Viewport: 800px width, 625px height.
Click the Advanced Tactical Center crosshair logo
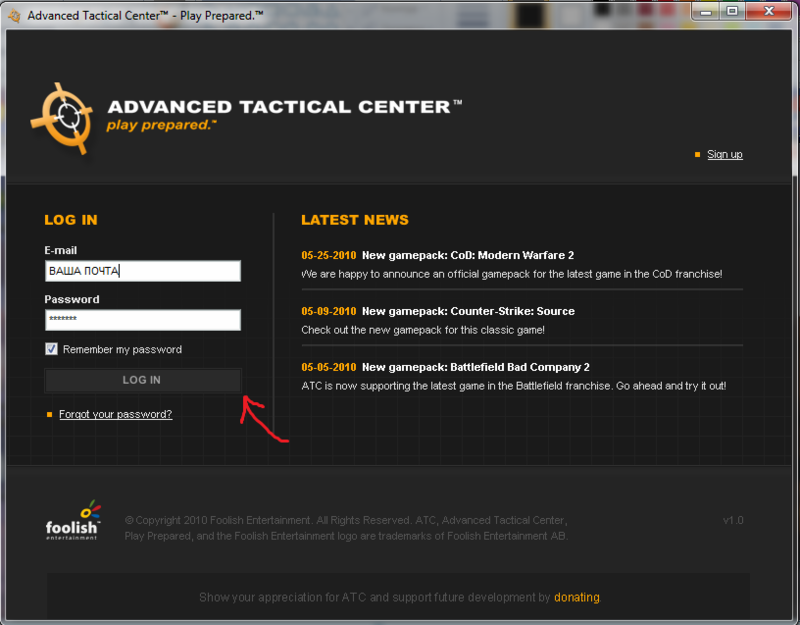tap(61, 116)
